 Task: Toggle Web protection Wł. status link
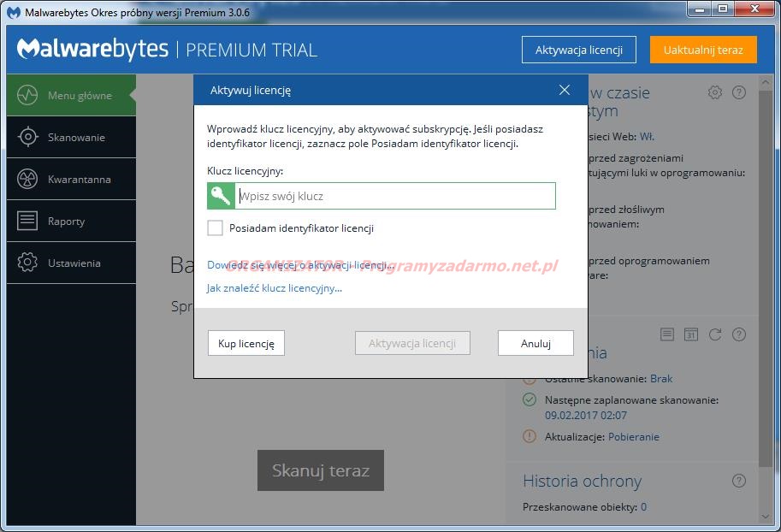(x=647, y=135)
